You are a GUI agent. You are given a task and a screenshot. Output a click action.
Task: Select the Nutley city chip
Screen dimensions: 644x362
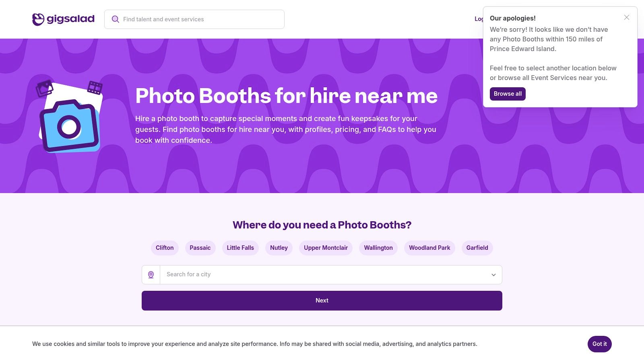coord(279,248)
